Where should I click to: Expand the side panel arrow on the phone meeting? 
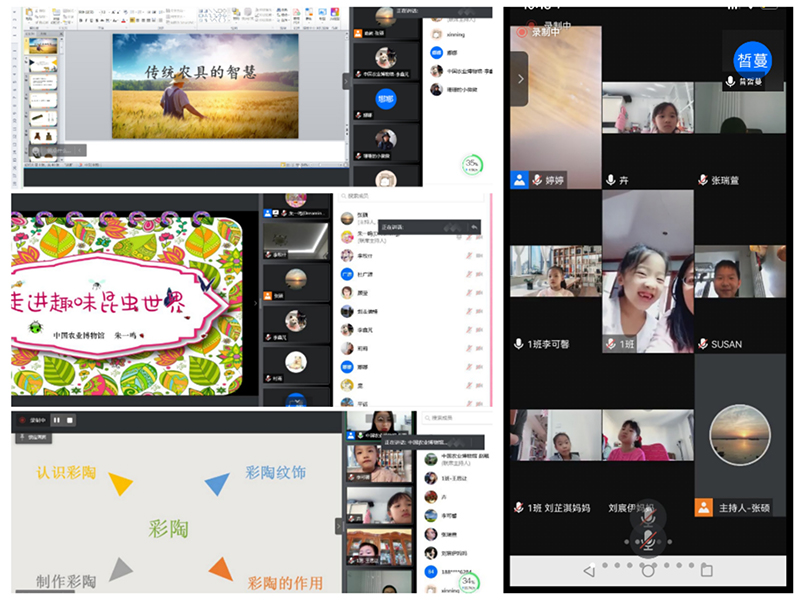519,79
